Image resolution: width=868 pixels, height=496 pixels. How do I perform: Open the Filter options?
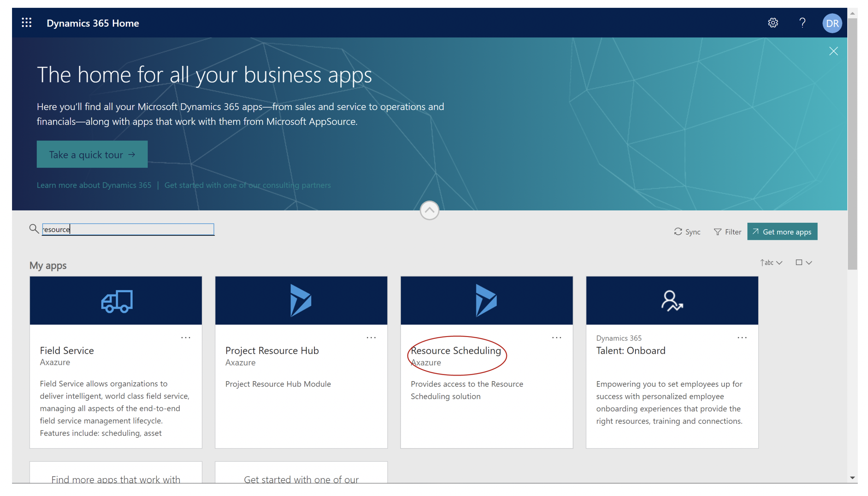tap(727, 232)
